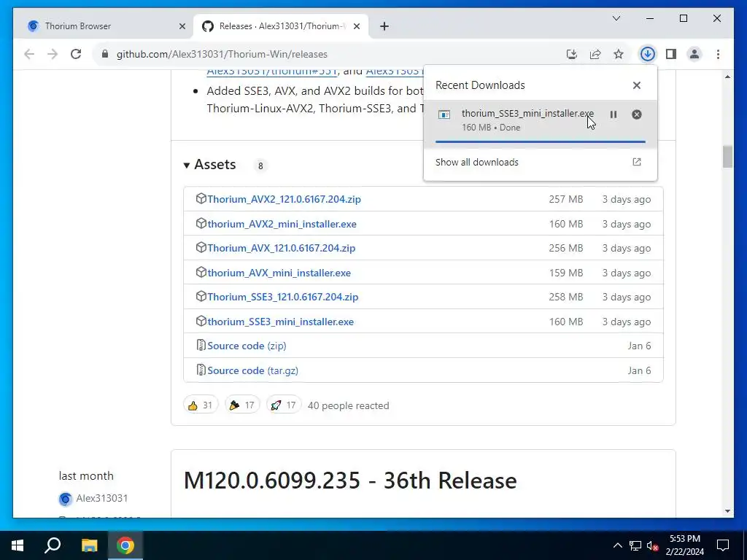Image resolution: width=747 pixels, height=560 pixels.
Task: Collapse the Assets section
Action: [209, 164]
